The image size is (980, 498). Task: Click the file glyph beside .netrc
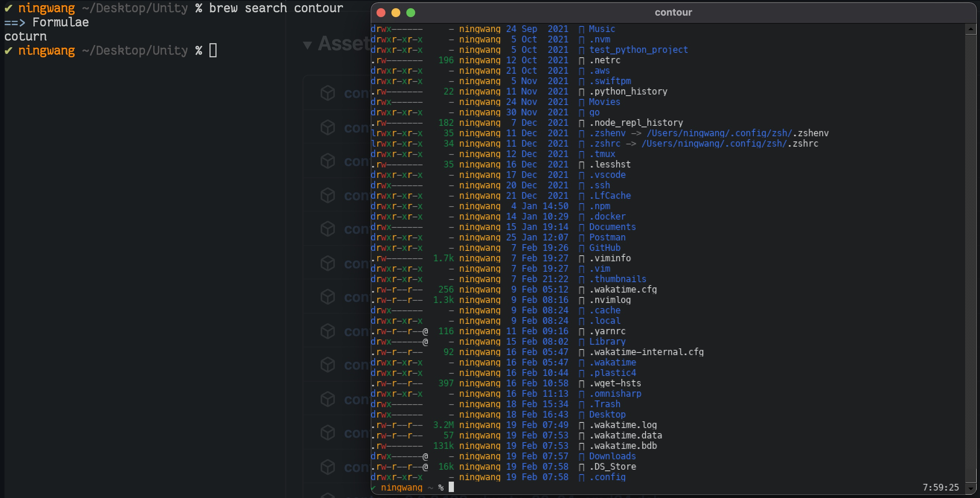pyautogui.click(x=581, y=61)
